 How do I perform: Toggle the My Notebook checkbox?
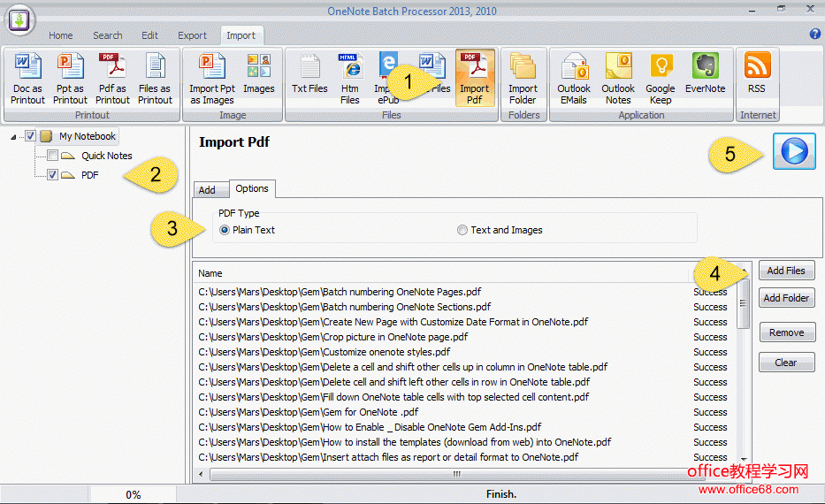click(x=31, y=136)
